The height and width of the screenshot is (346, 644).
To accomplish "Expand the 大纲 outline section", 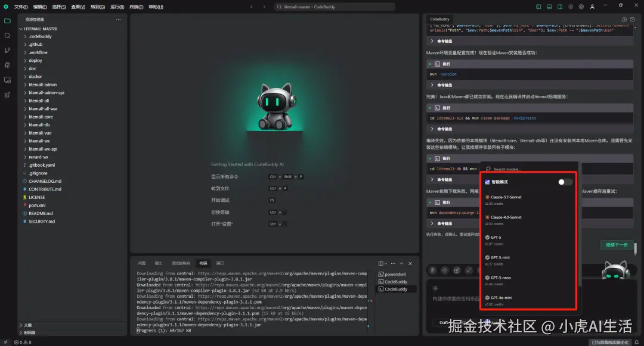I will [x=72, y=325].
